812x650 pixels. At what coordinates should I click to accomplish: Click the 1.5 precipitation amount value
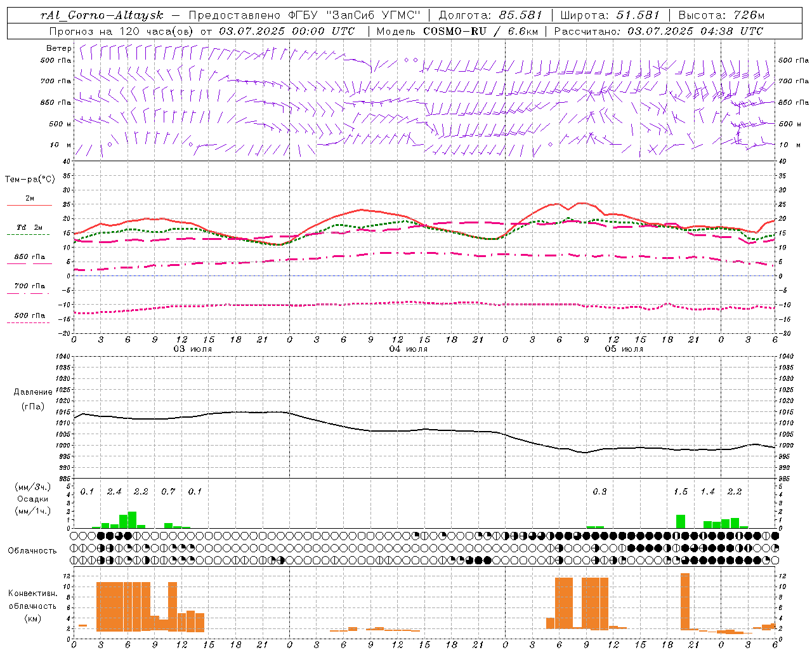pos(681,492)
